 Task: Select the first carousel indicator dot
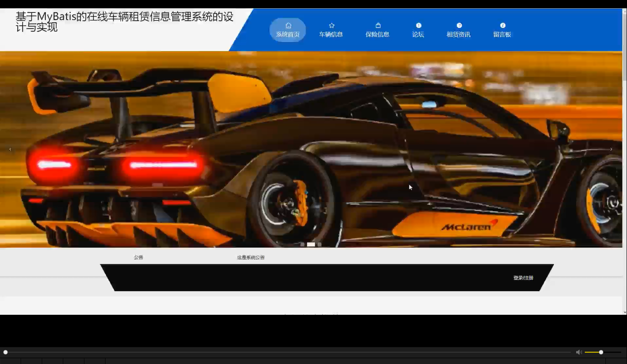coord(302,244)
